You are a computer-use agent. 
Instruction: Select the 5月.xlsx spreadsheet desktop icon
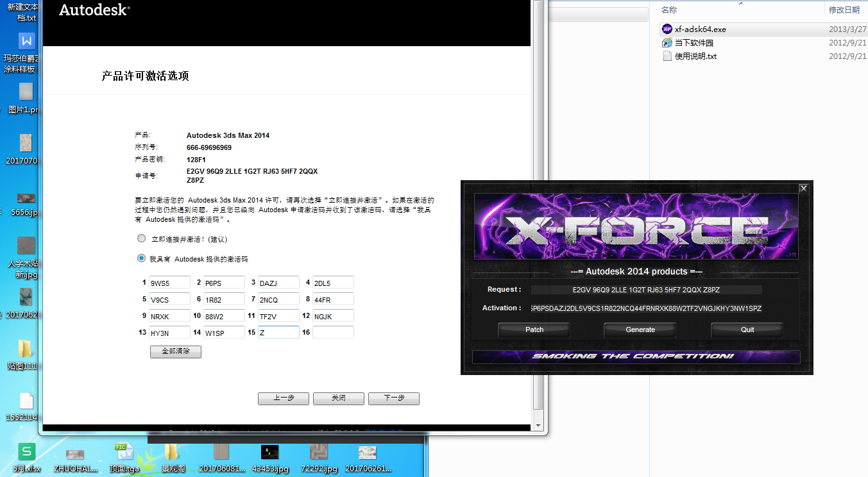coord(26,451)
